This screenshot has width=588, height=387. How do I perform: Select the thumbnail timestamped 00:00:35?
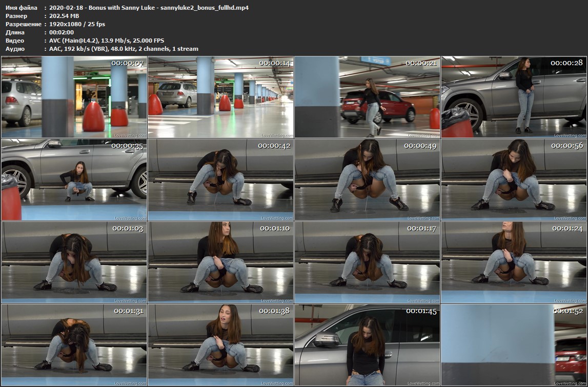coord(74,179)
